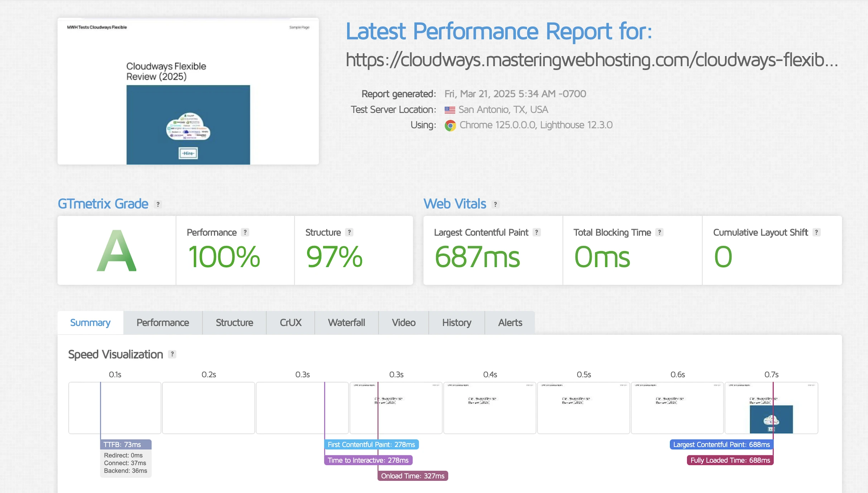Open the Alerts tab
Image resolution: width=868 pixels, height=493 pixels.
(510, 322)
